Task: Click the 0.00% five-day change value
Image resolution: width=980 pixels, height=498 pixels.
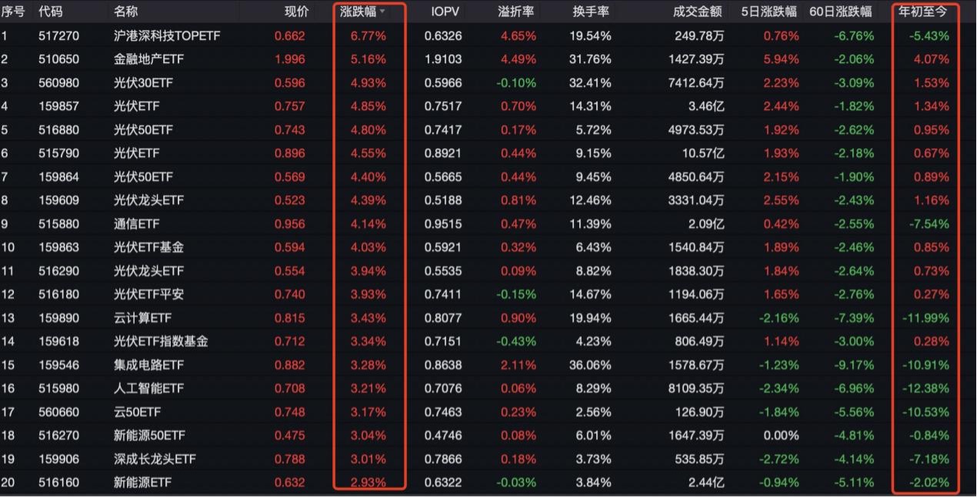Action: (781, 436)
